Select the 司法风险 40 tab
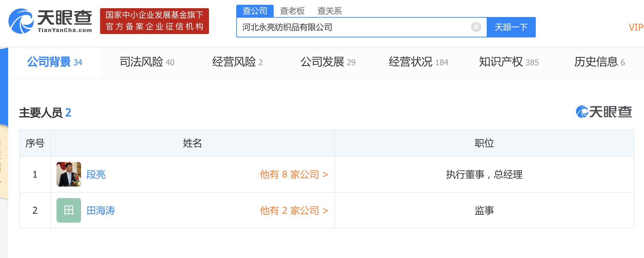The image size is (644, 258). pyautogui.click(x=147, y=62)
